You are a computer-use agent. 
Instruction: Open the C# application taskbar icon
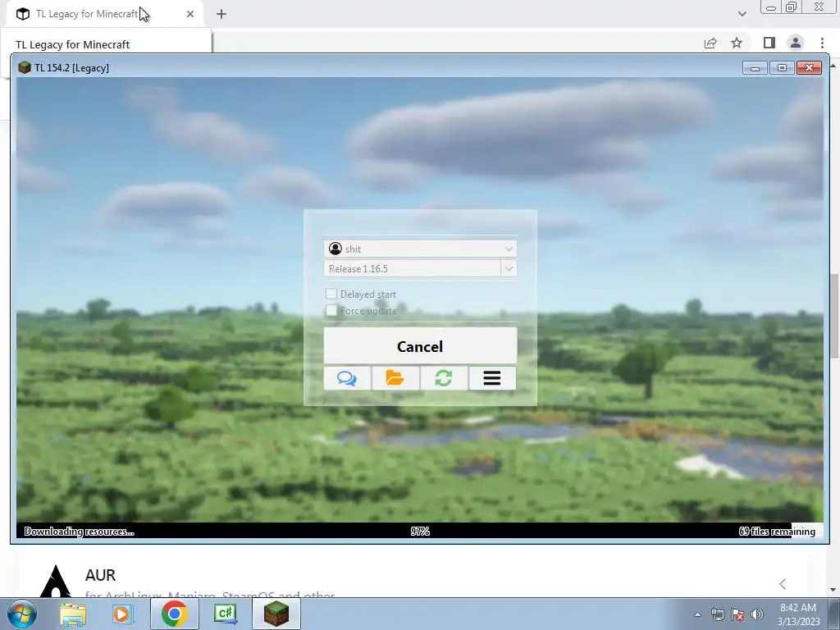click(225, 614)
